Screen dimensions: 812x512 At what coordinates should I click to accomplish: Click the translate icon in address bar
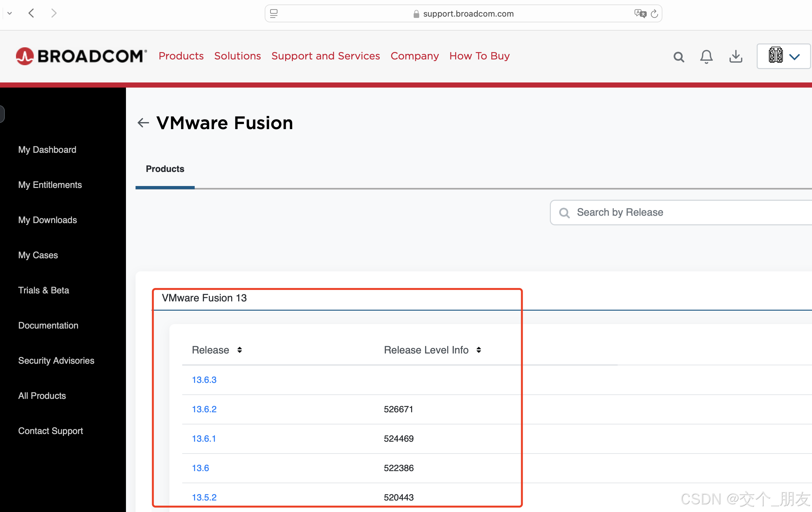pyautogui.click(x=640, y=14)
